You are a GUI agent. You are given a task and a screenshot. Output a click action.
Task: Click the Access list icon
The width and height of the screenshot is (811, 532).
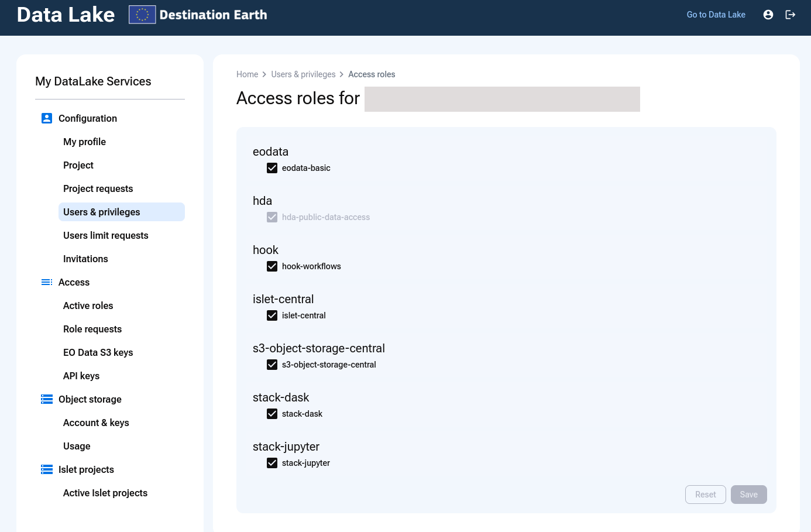pyautogui.click(x=47, y=282)
